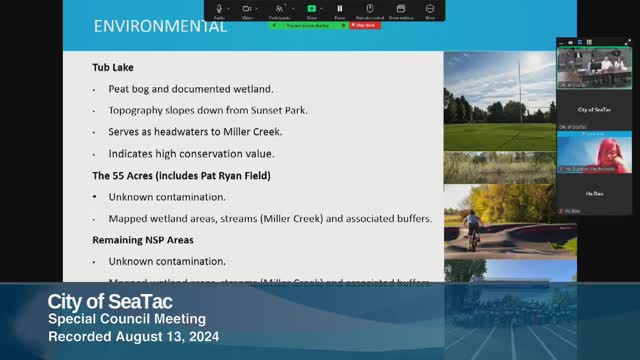640x360 pixels.
Task: Click the Tub Lake heading
Action: pyautogui.click(x=113, y=67)
